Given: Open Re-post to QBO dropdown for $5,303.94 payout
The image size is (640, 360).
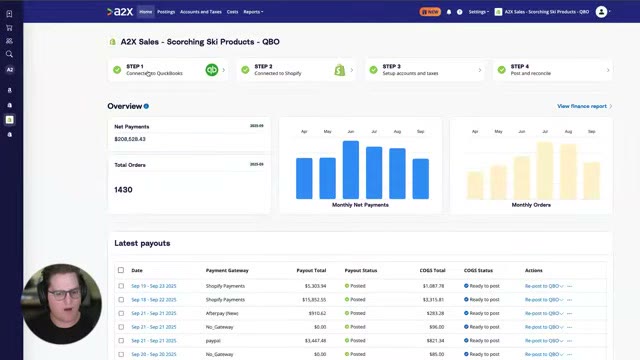Looking at the screenshot, I should (562, 286).
